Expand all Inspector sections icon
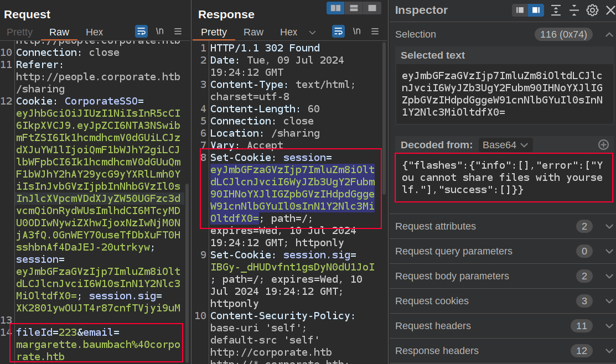This screenshot has height=364, width=616. pyautogui.click(x=556, y=10)
